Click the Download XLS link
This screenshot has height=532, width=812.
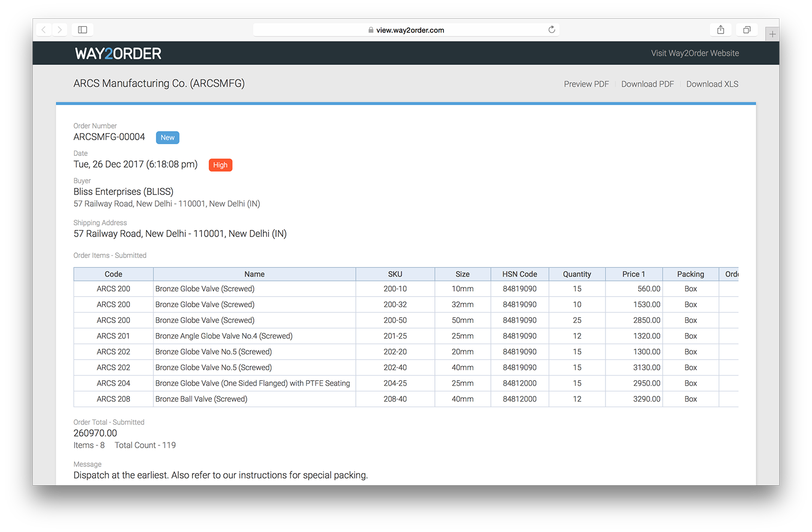pyautogui.click(x=712, y=84)
